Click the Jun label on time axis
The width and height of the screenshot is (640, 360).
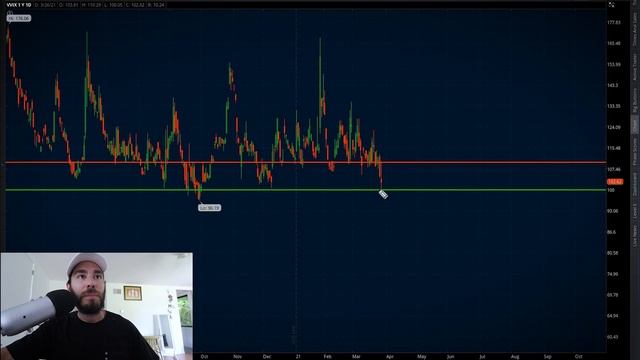point(450,356)
